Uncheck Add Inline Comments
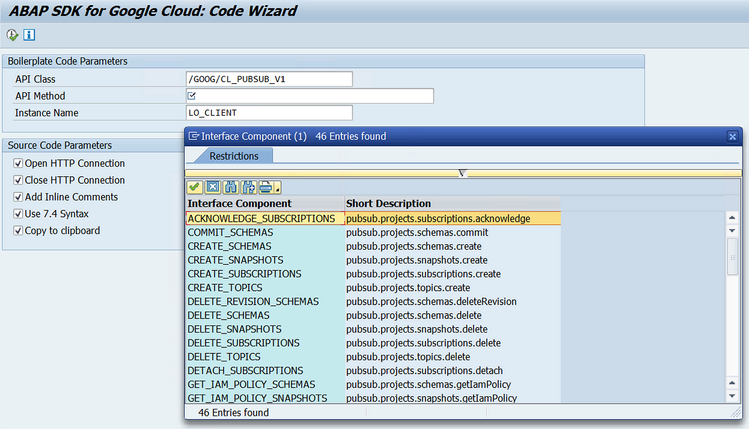 18,197
